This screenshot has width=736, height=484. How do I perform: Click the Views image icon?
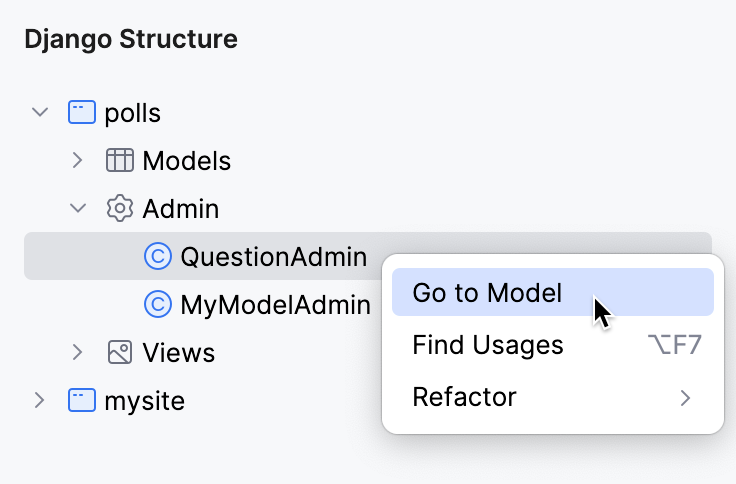click(x=120, y=352)
